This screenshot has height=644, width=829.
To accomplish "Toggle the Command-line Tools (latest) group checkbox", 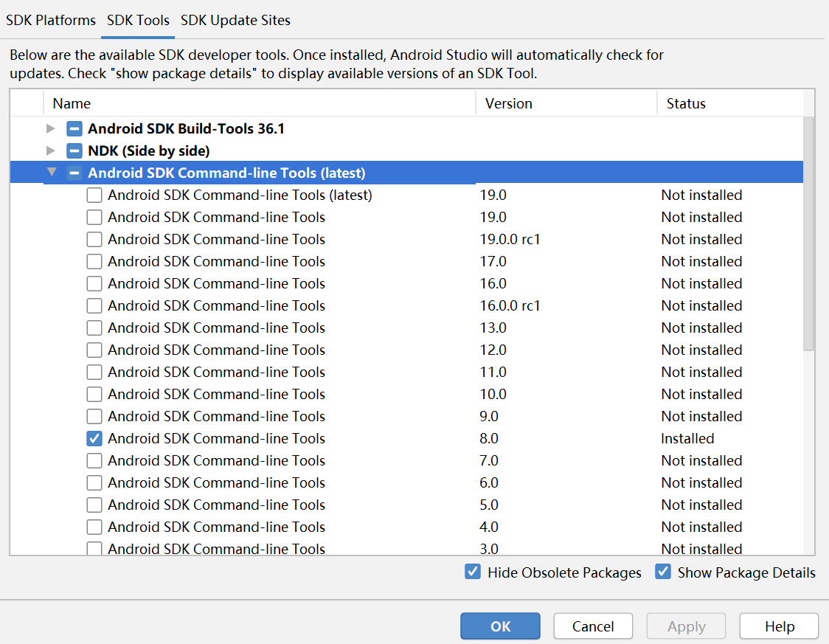I will point(74,173).
